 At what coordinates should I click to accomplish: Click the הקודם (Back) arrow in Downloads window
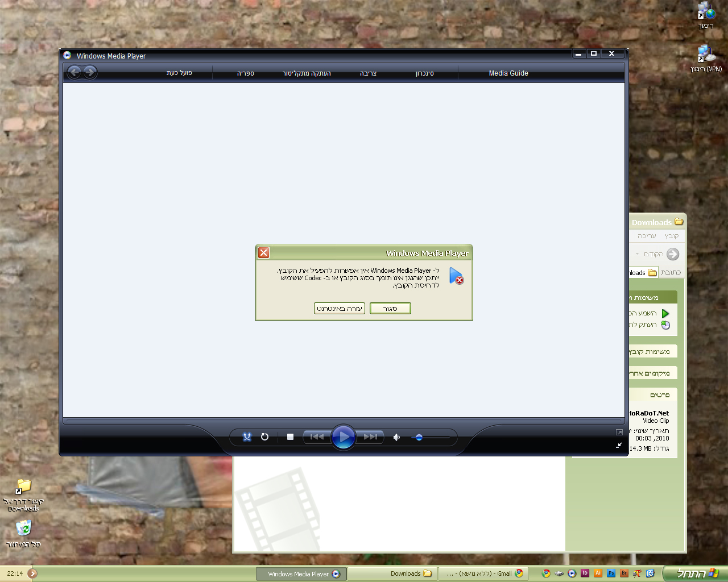click(673, 254)
